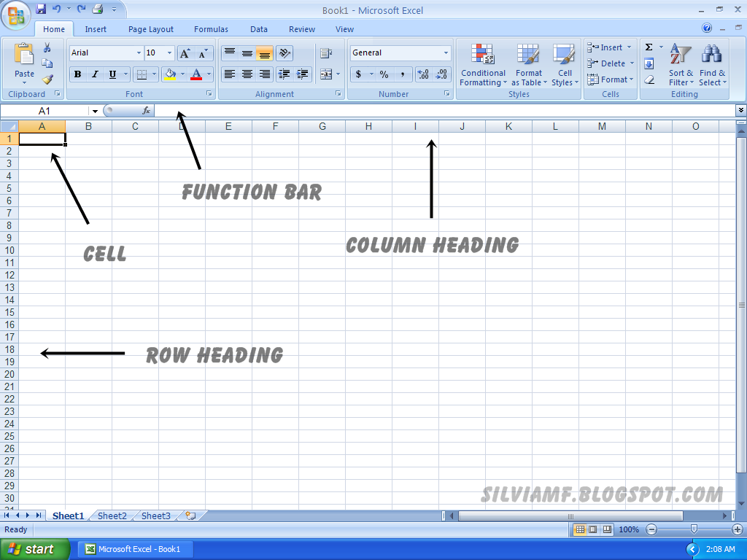
Task: Increase indent in Alignment group
Action: (x=302, y=74)
